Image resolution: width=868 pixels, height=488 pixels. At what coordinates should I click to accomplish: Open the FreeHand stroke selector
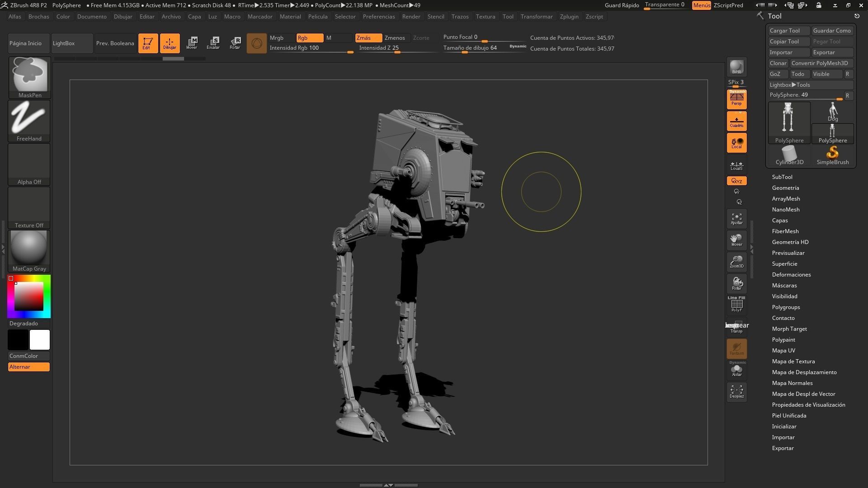click(29, 121)
